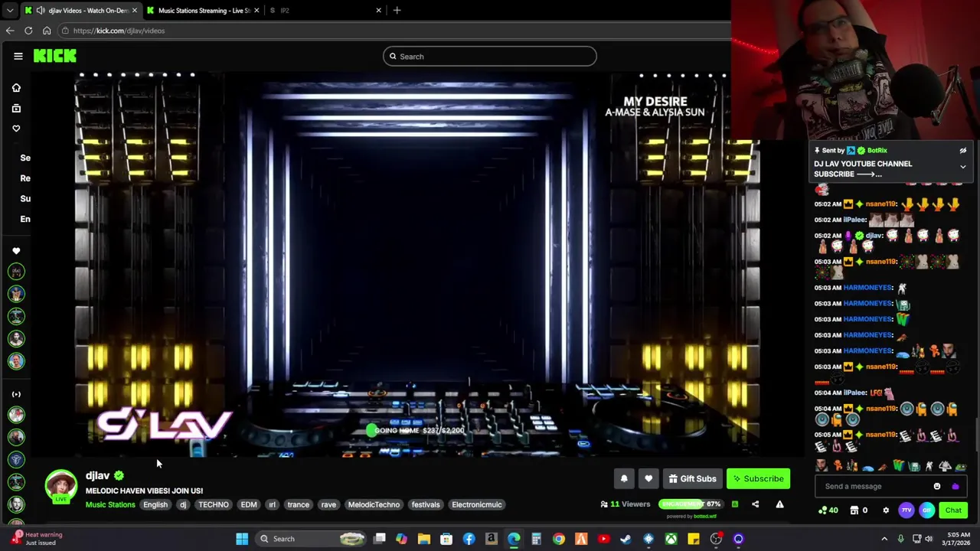
Task: Go back in the browser
Action: click(10, 31)
